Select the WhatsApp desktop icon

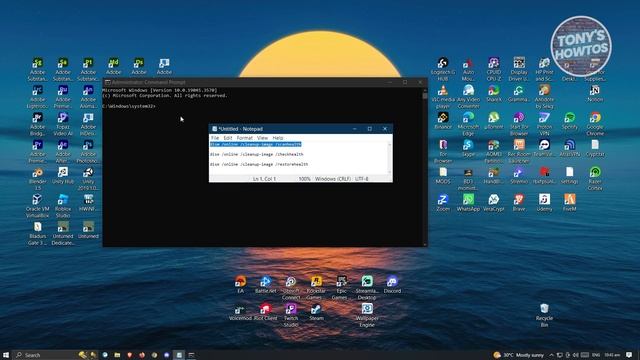[x=468, y=203]
